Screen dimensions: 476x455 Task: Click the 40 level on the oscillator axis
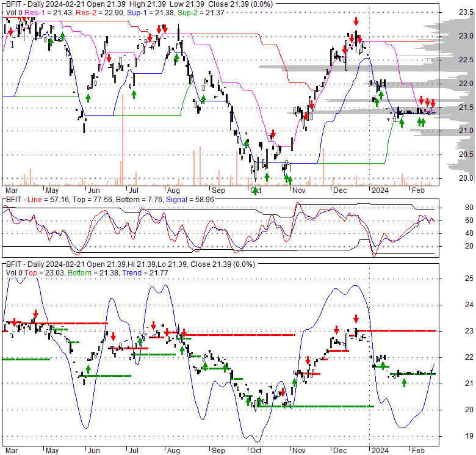click(x=469, y=233)
